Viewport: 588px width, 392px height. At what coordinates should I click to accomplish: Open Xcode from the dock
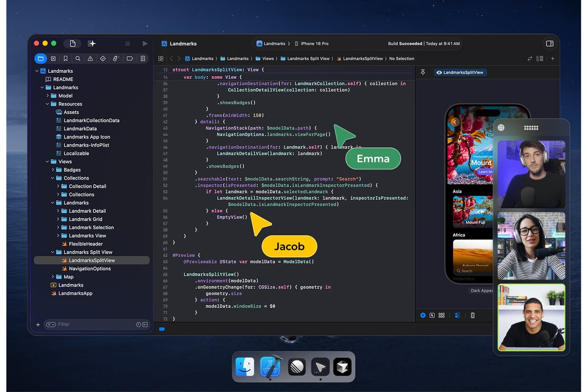coord(271,367)
